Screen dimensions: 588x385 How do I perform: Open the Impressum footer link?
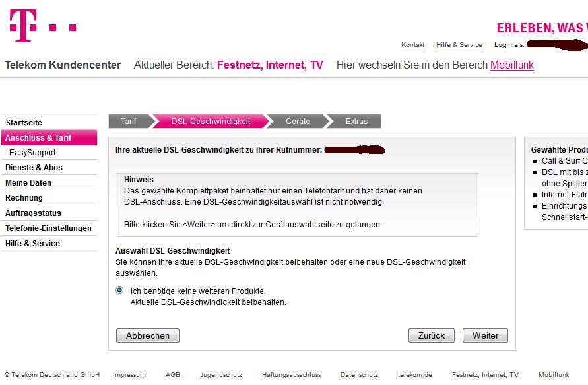click(129, 375)
